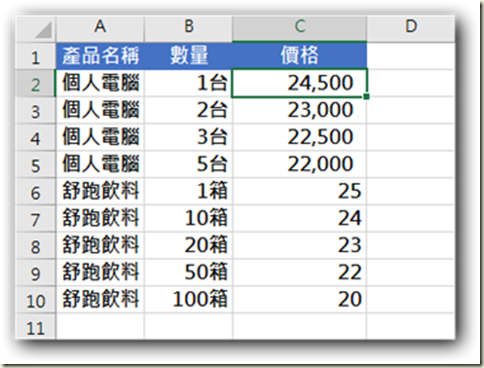Select 舒跑飲料 cell in row 6
Screen dimensions: 484x368
coord(100,192)
